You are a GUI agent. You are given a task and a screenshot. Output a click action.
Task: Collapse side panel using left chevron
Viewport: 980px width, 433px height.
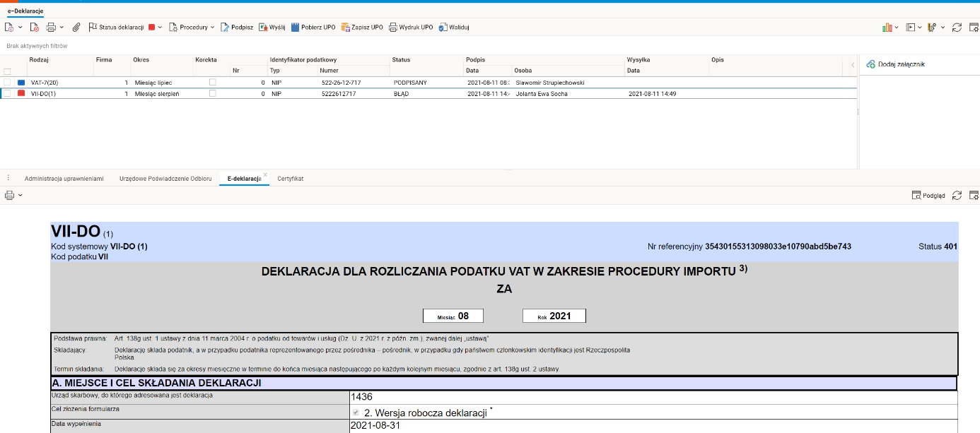click(x=852, y=64)
